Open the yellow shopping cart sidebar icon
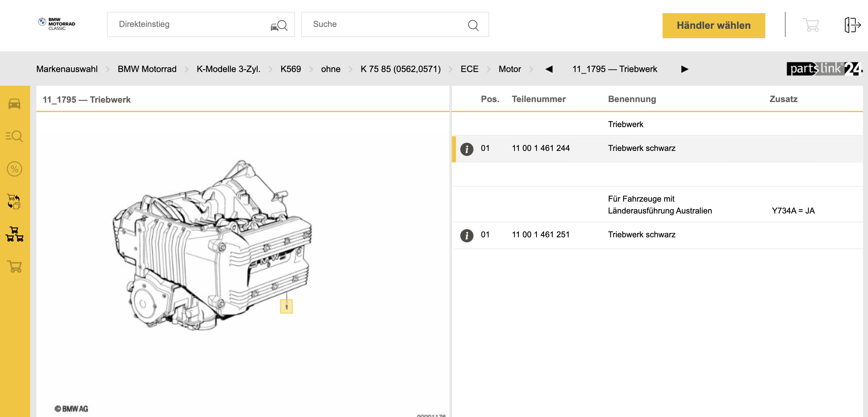The image size is (868, 417). click(14, 266)
